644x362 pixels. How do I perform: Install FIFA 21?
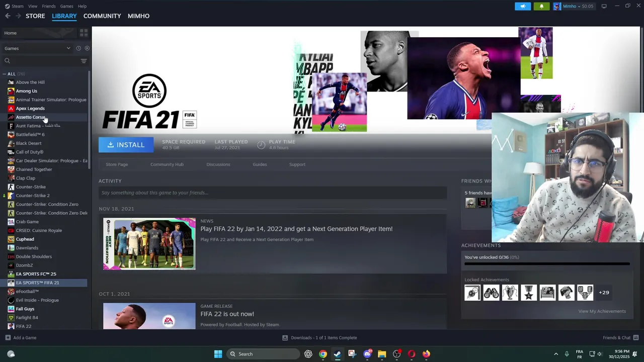click(x=126, y=145)
